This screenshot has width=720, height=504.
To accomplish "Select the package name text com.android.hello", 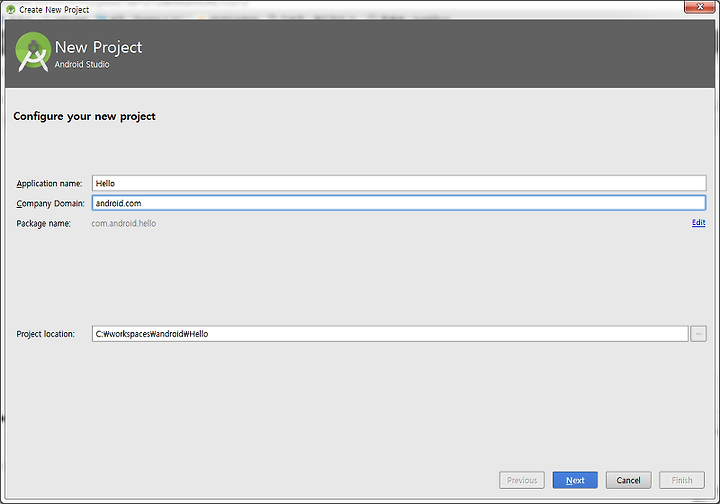I will coord(124,224).
